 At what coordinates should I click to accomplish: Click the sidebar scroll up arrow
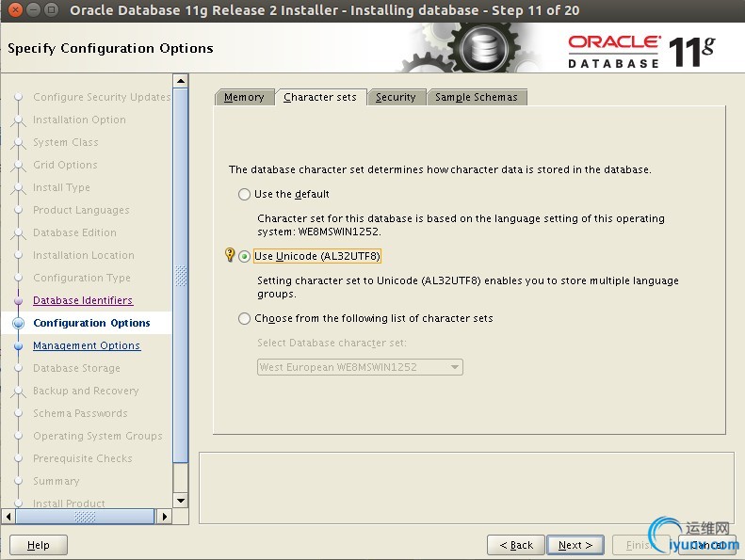(x=181, y=81)
